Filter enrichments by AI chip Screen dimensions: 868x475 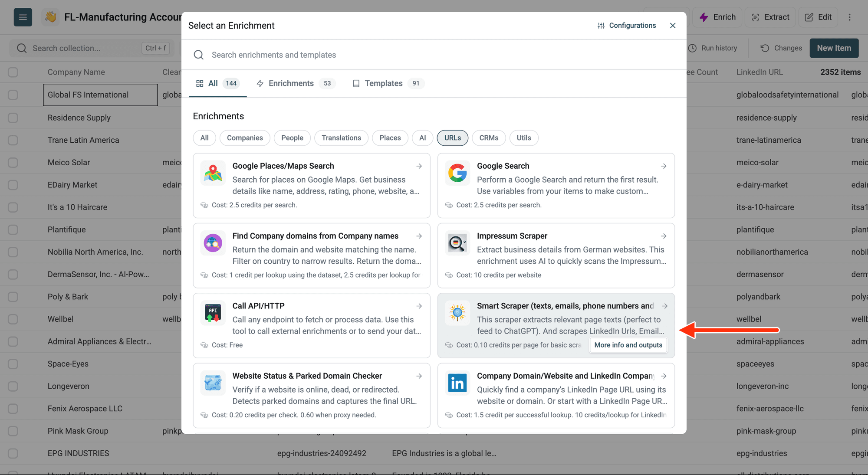(423, 138)
